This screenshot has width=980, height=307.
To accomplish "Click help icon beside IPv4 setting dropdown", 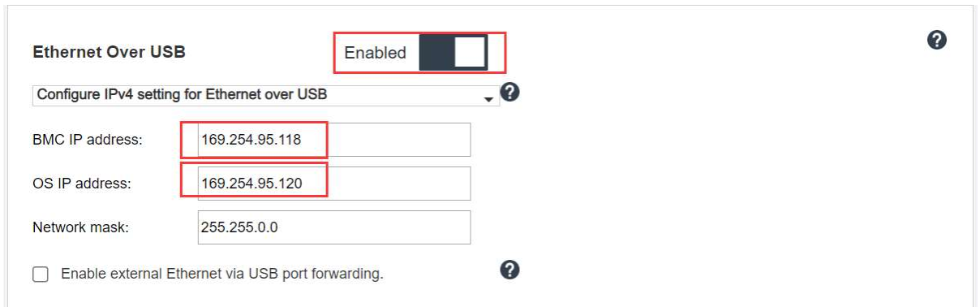I will 510,92.
